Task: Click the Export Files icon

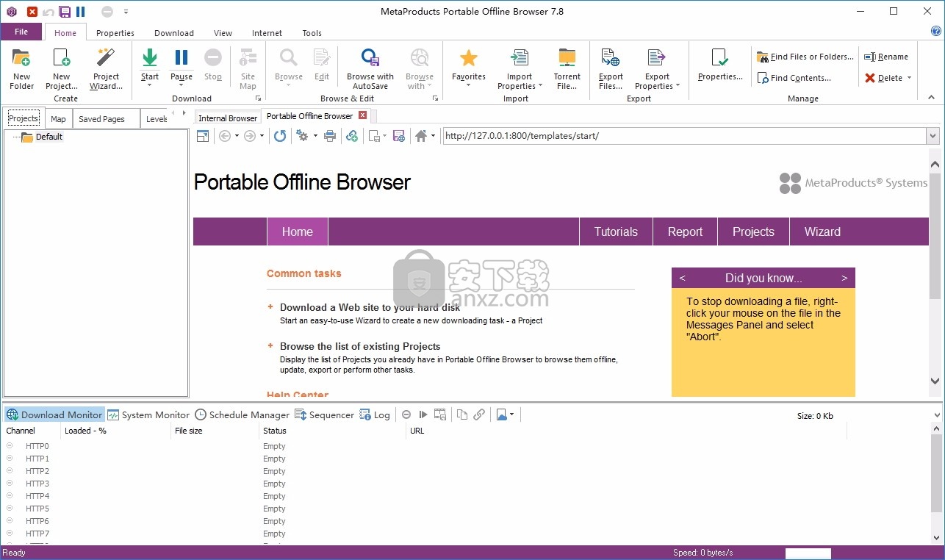Action: pyautogui.click(x=611, y=58)
